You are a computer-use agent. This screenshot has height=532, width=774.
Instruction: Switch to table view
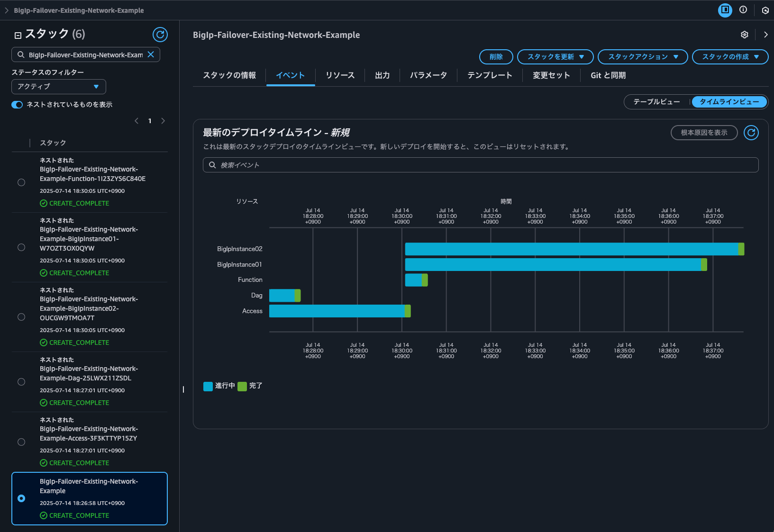pyautogui.click(x=656, y=102)
